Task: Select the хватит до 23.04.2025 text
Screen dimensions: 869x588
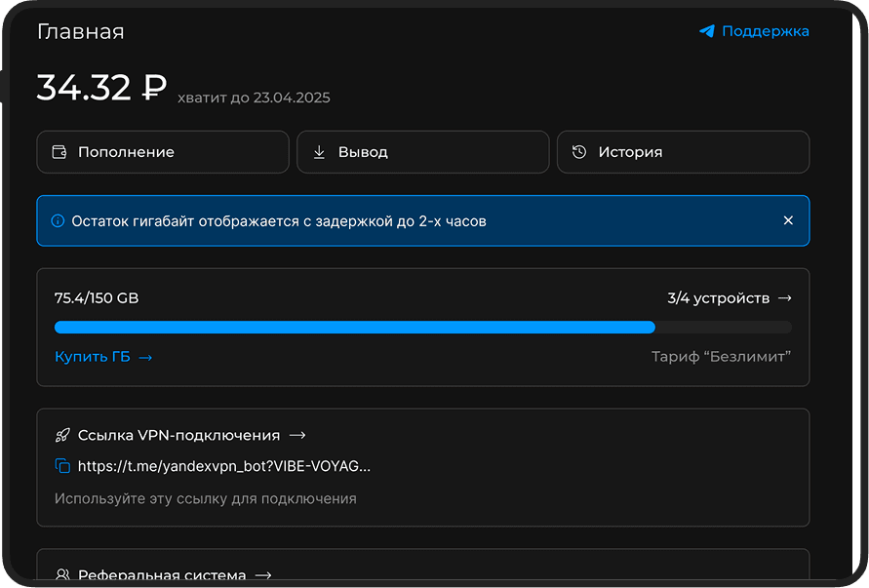Action: tap(254, 98)
